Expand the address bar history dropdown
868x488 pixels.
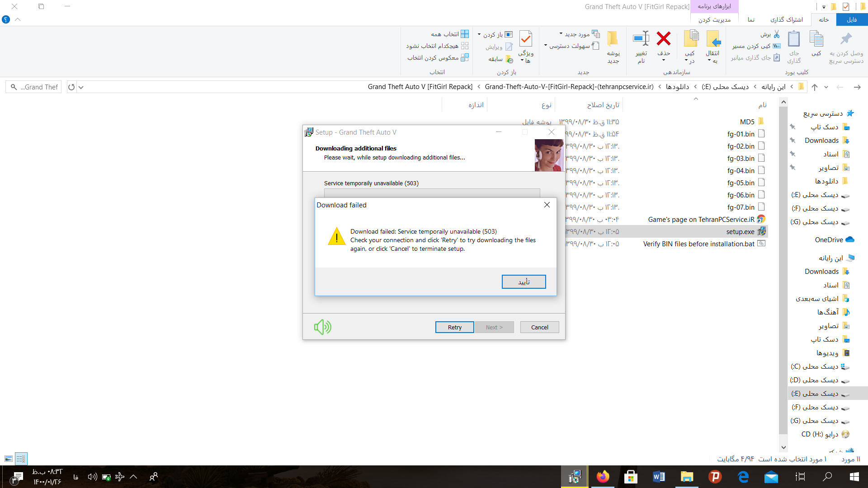point(81,87)
